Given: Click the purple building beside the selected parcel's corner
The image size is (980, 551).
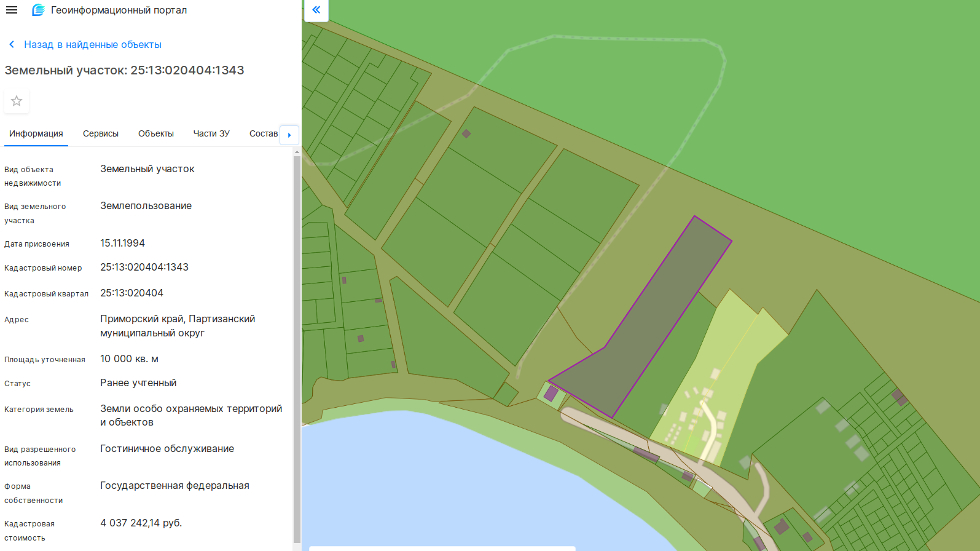Looking at the screenshot, I should (551, 394).
